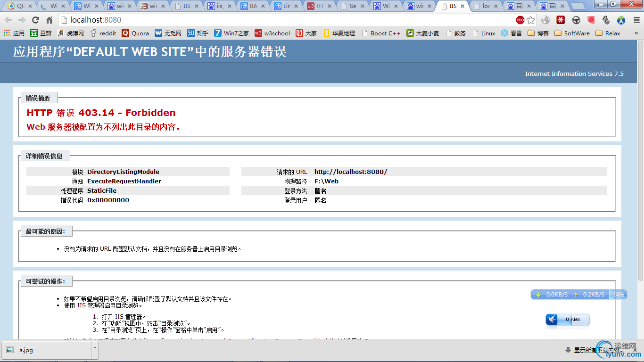The width and height of the screenshot is (644, 362).
Task: Click the Home button
Action: click(50, 21)
